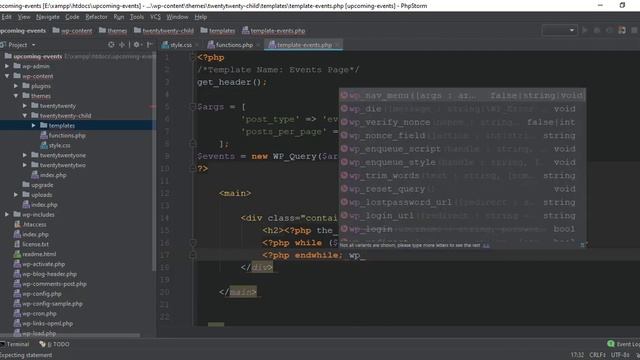Click the UTF-8 encoding status
Image resolution: width=640 pixels, height=360 pixels.
pyautogui.click(x=620, y=355)
